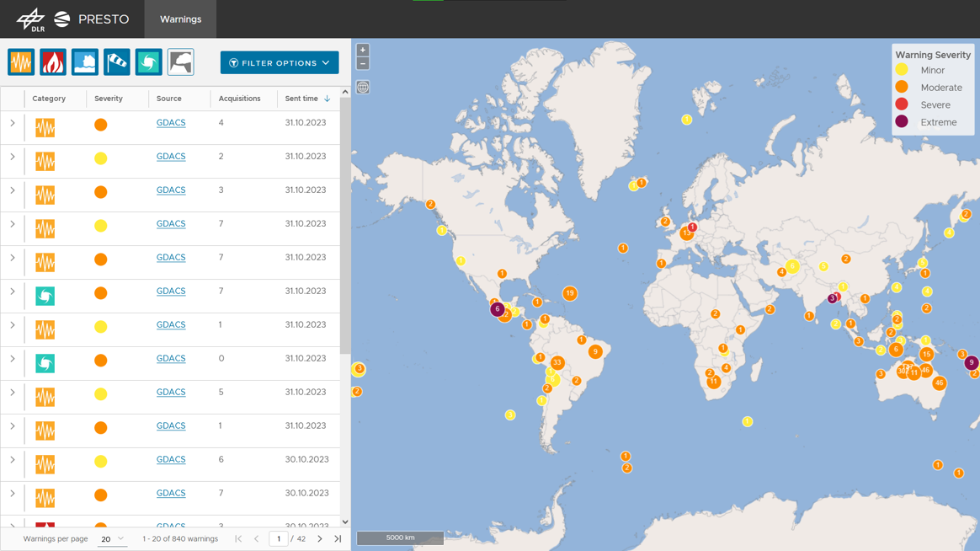The image size is (980, 551).
Task: Click the page number input field
Action: 279,538
